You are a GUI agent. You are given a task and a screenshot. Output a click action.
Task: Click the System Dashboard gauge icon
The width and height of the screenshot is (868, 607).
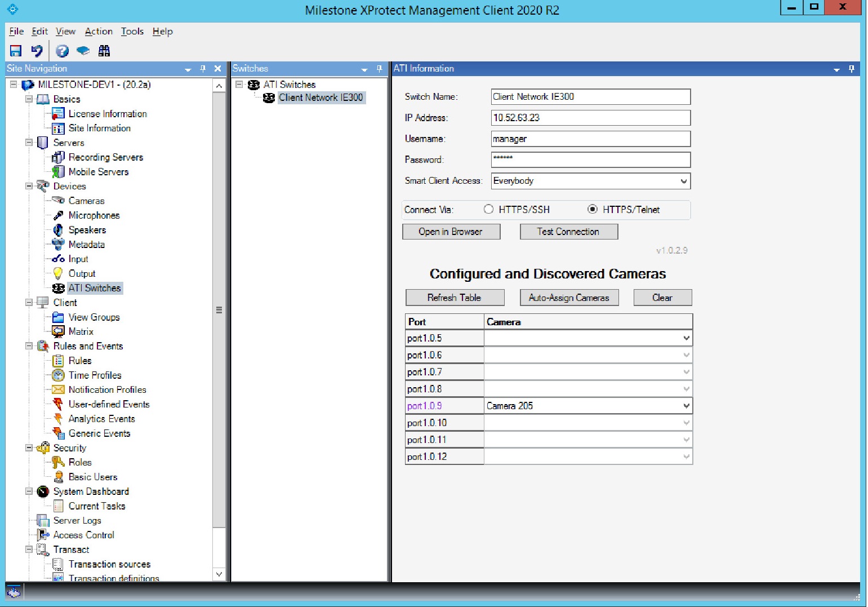click(43, 492)
